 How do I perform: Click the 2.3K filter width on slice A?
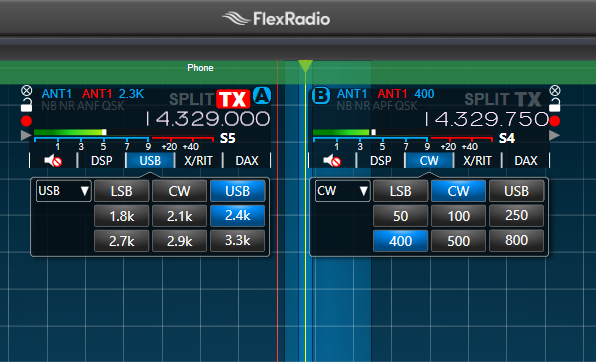pyautogui.click(x=131, y=94)
